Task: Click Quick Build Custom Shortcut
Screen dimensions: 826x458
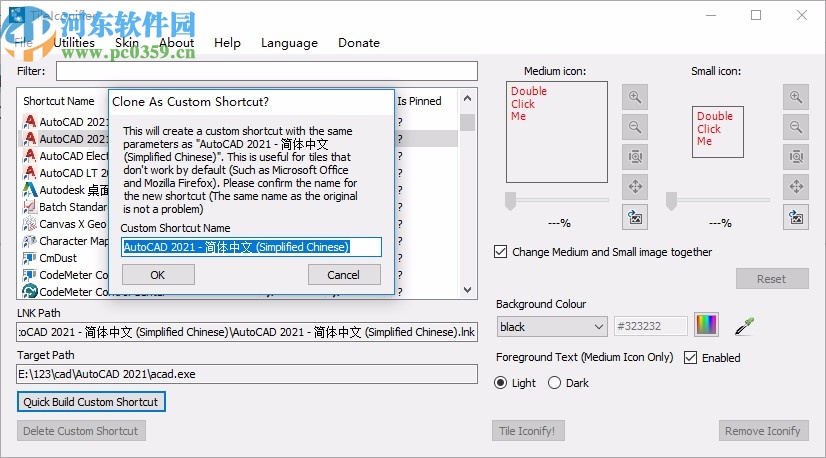Action: (91, 402)
